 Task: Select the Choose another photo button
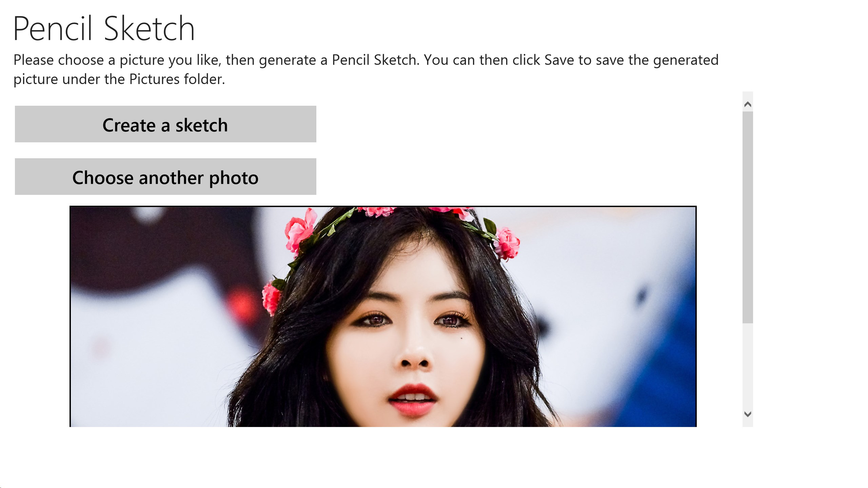tap(165, 177)
